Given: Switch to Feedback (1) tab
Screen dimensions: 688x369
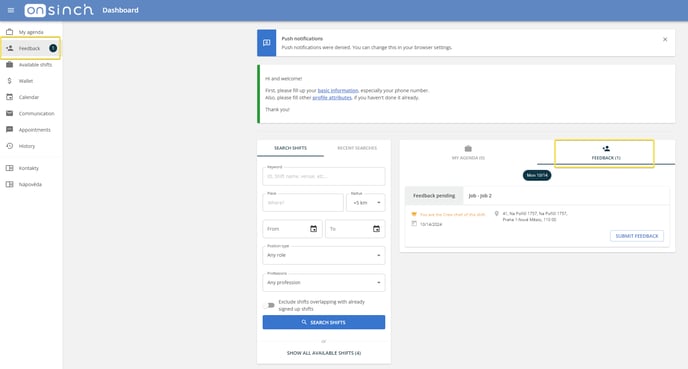Looking at the screenshot, I should (606, 152).
